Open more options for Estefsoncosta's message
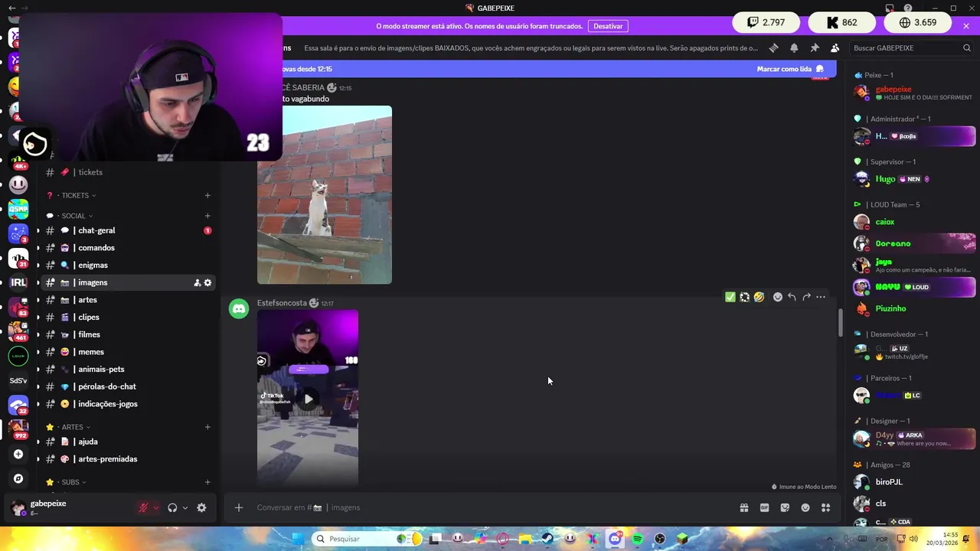The height and width of the screenshot is (551, 980). click(x=821, y=297)
